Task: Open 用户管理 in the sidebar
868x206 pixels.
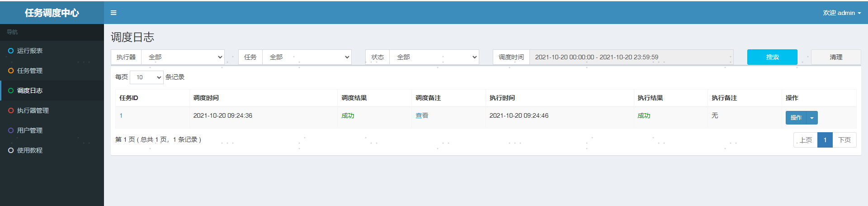Action: click(x=52, y=130)
